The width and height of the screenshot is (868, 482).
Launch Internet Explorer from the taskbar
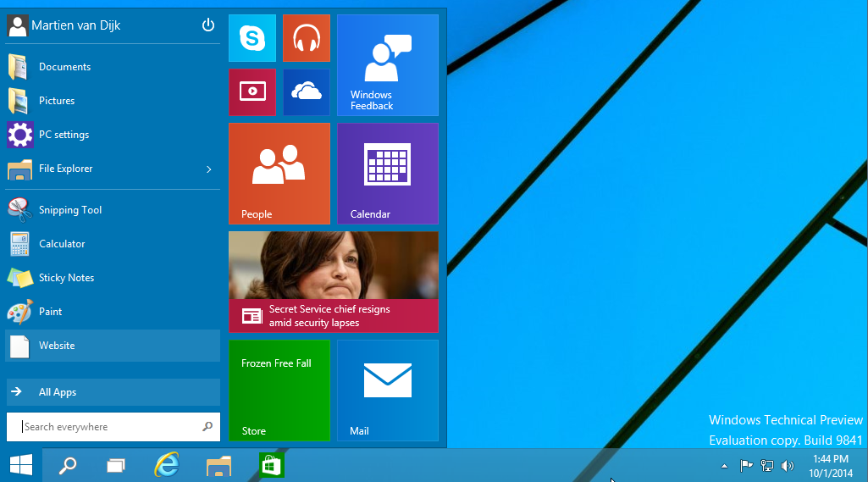tap(167, 464)
